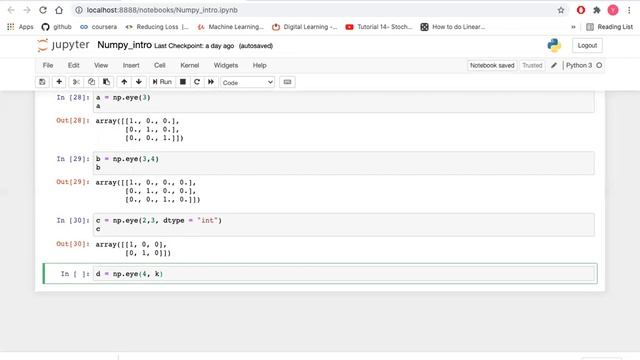640x360 pixels.
Task: Open the user profile avatar
Action: coord(613,10)
